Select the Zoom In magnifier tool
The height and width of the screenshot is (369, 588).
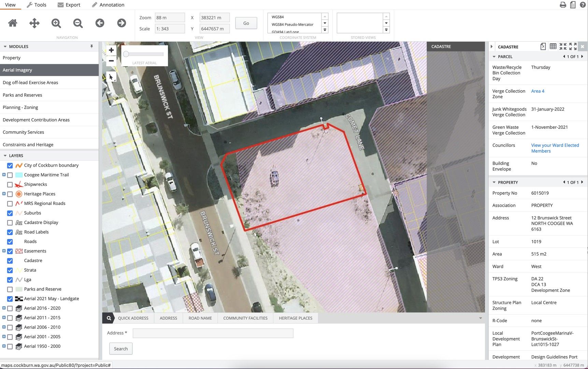[56, 23]
